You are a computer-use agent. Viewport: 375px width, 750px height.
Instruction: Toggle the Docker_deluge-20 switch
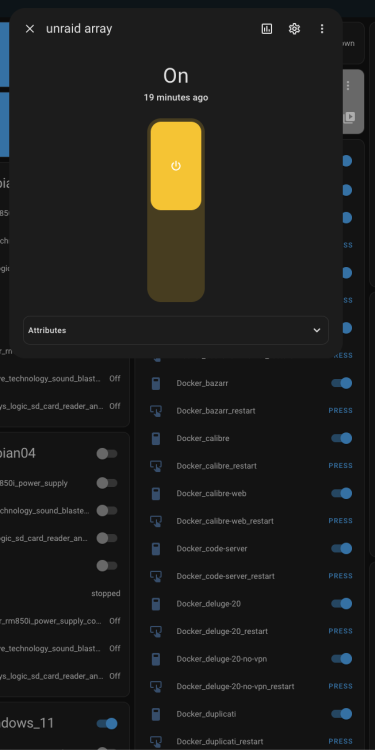point(342,604)
